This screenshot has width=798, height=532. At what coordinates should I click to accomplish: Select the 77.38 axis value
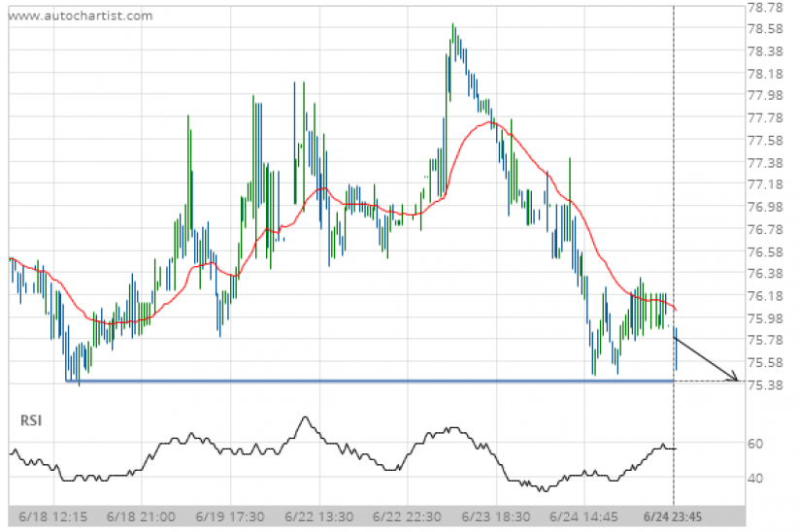tap(765, 163)
